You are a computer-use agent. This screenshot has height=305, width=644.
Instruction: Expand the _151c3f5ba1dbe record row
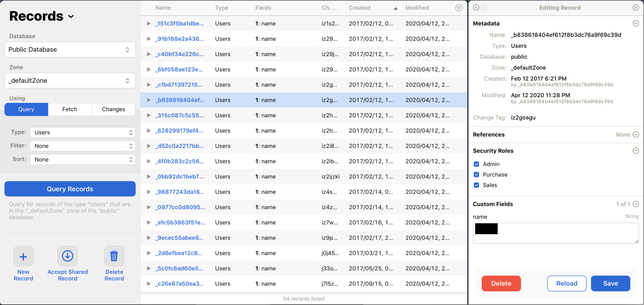coord(149,24)
